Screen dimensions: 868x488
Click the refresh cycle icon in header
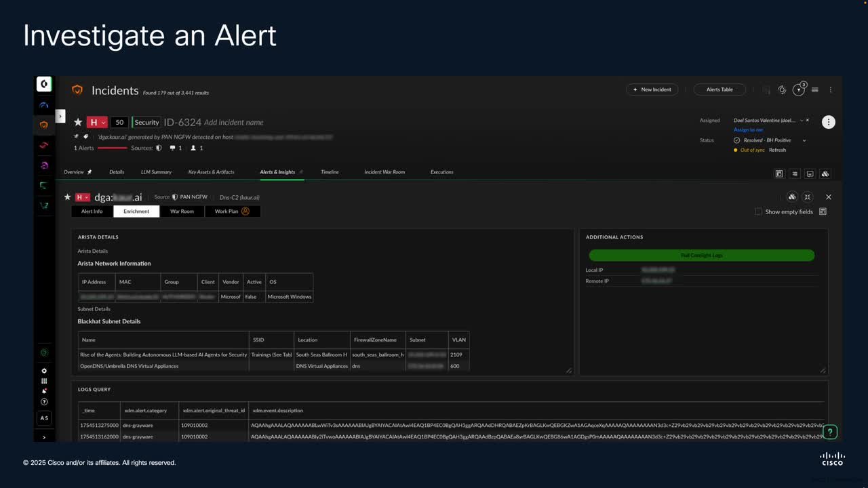coord(782,89)
